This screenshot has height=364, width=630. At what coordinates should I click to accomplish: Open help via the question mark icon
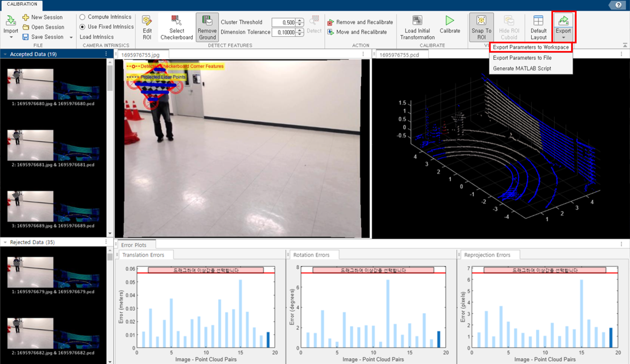point(618,5)
